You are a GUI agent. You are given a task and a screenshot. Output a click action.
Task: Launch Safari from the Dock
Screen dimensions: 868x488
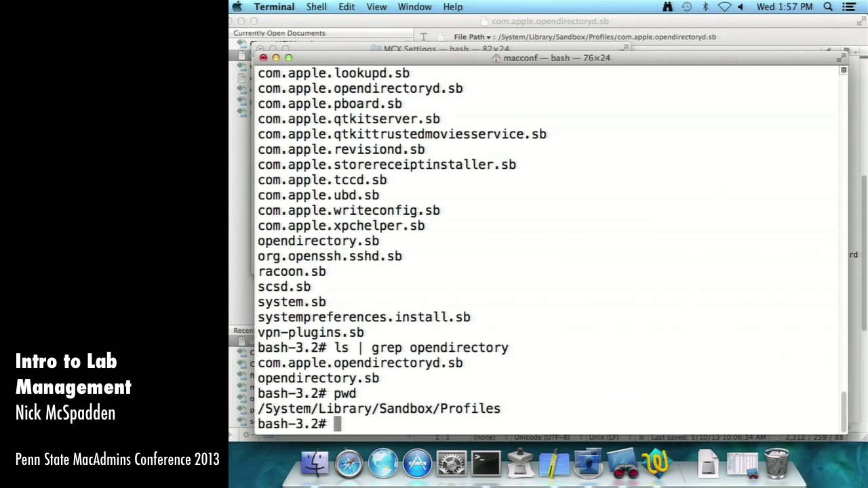[349, 464]
